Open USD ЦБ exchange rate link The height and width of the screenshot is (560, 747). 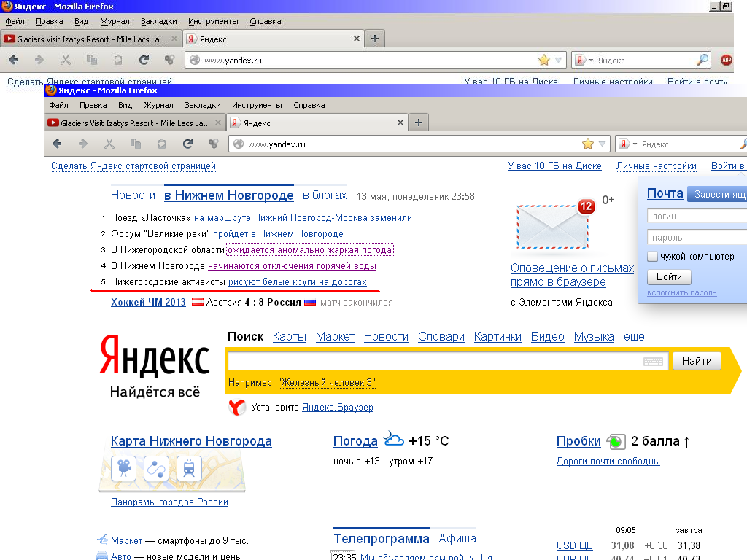point(575,545)
